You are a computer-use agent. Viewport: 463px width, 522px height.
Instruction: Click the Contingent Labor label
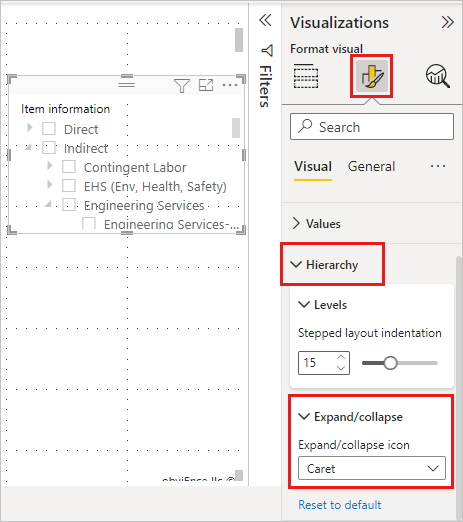click(135, 167)
